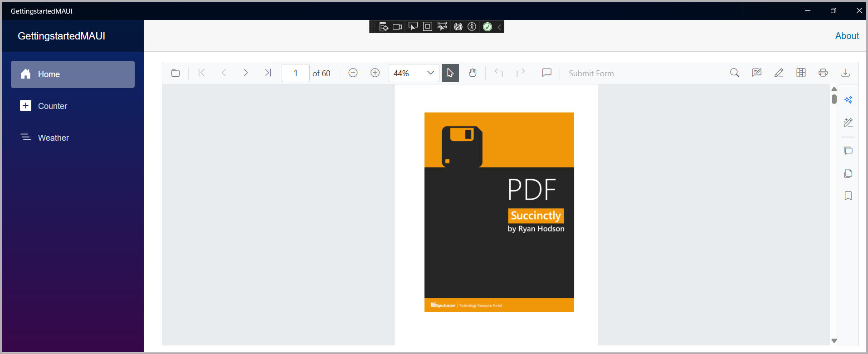Activate the hand pan tool
This screenshot has width=868, height=354.
(473, 73)
